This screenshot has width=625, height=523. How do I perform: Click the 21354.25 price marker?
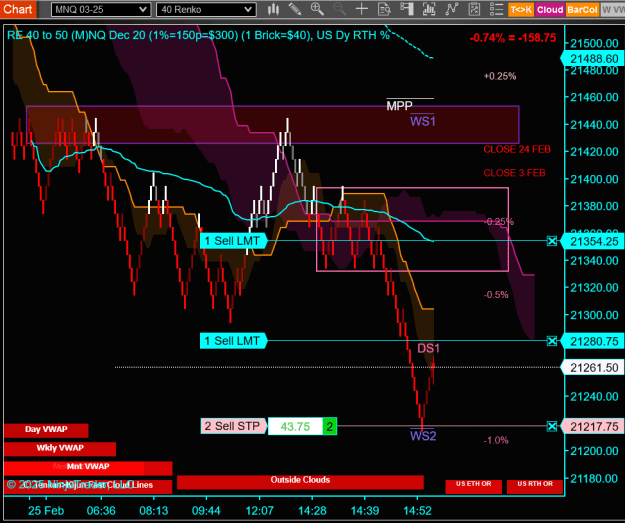593,242
